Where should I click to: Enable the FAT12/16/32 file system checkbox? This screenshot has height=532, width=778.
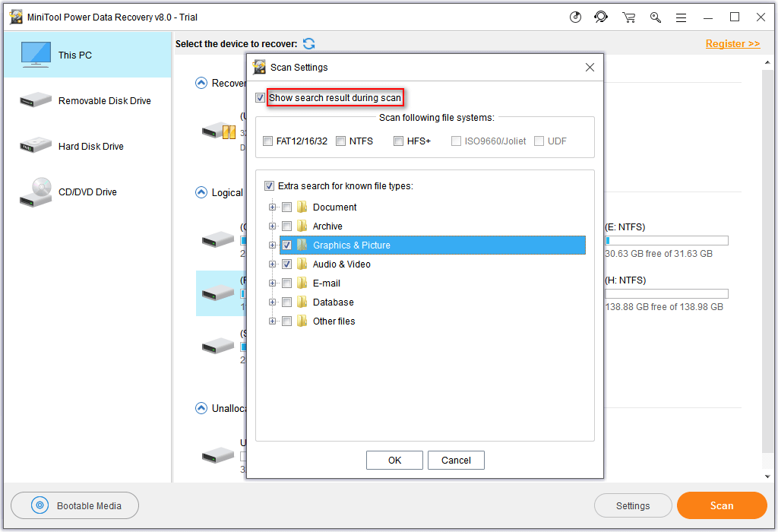coord(268,141)
